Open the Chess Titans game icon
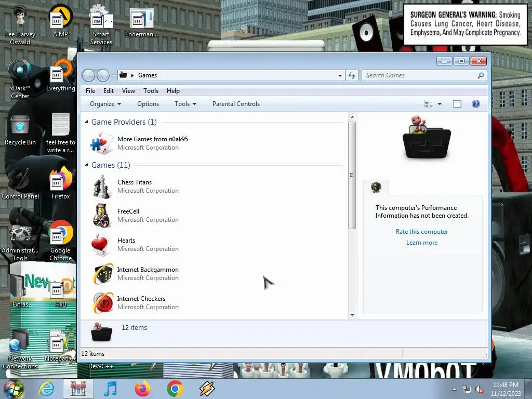This screenshot has width=532, height=399. pos(101,187)
